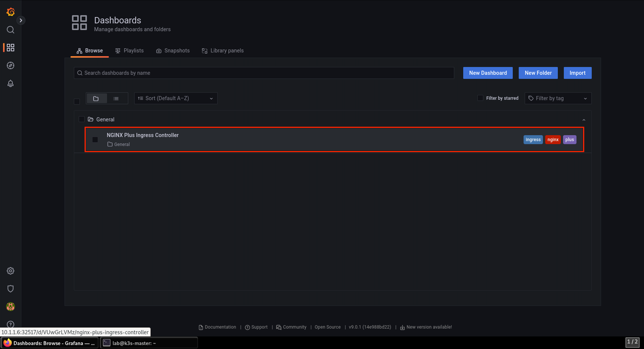Switch to the Browse tab
The image size is (644, 349).
click(x=89, y=51)
